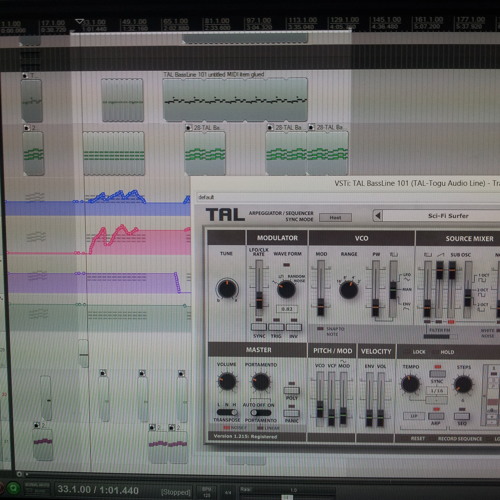Toggle the ARP button
Screen dimensions: 500x500
click(436, 416)
